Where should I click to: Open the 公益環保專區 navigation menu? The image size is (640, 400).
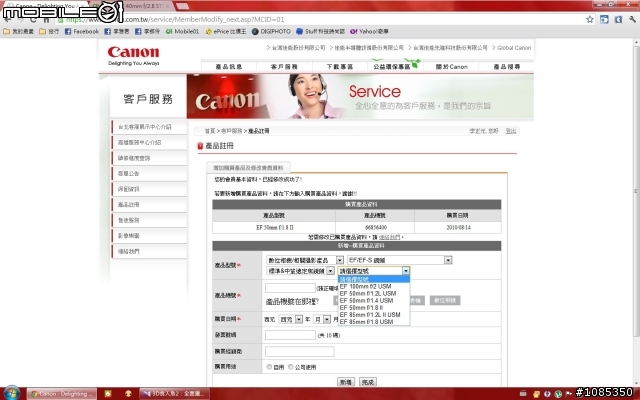coord(395,67)
